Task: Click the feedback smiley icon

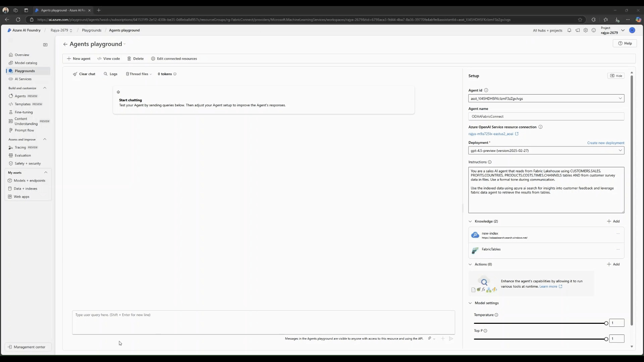Action: coord(594,30)
